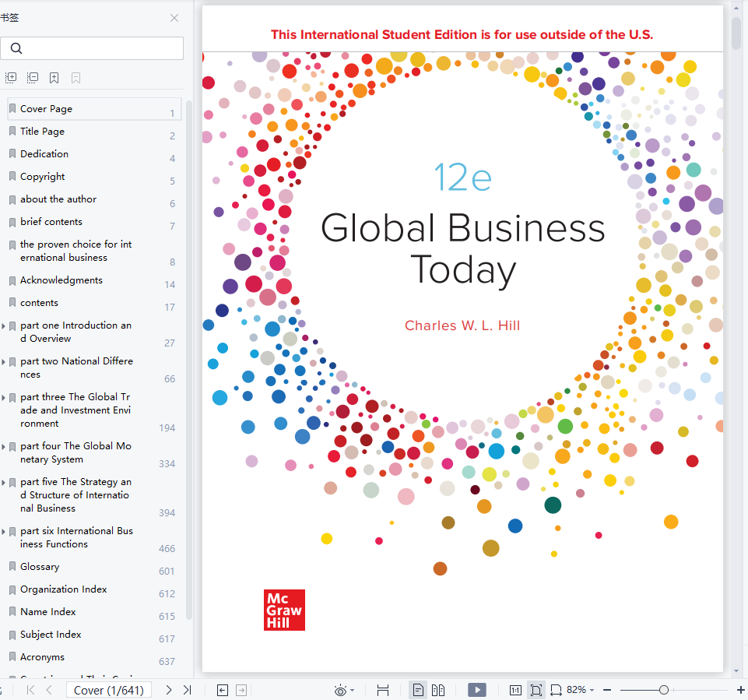Click the author name Charles W. L. Hill
Screen dimensions: 748x700
(462, 325)
